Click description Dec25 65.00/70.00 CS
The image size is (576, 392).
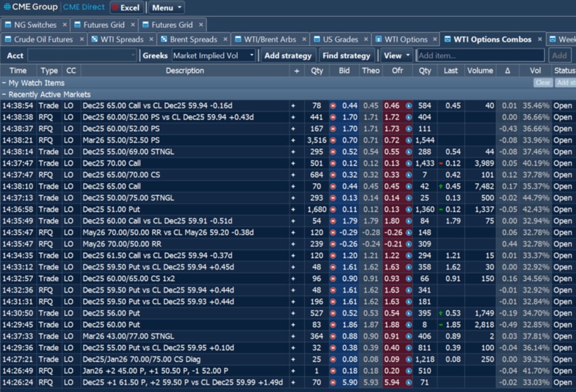(x=121, y=175)
